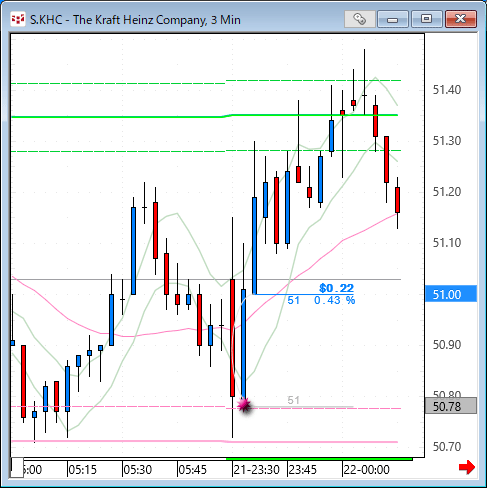Click the blue 51.00 price label
487x488 pixels.
[x=451, y=294]
